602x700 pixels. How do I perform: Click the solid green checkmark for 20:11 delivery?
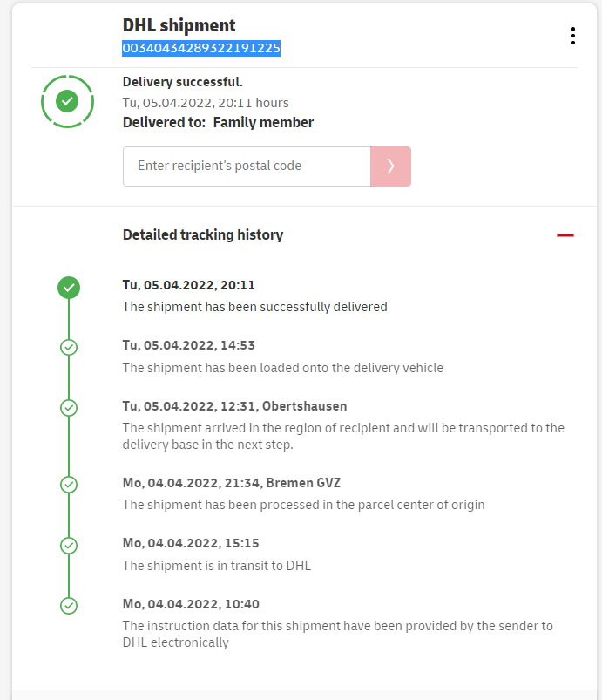[x=69, y=287]
